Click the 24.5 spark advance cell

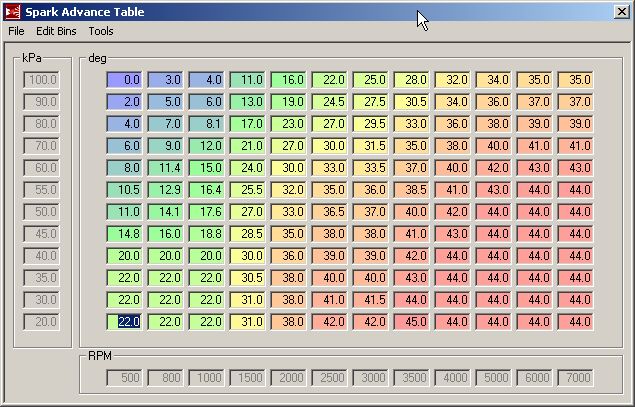tap(330, 101)
